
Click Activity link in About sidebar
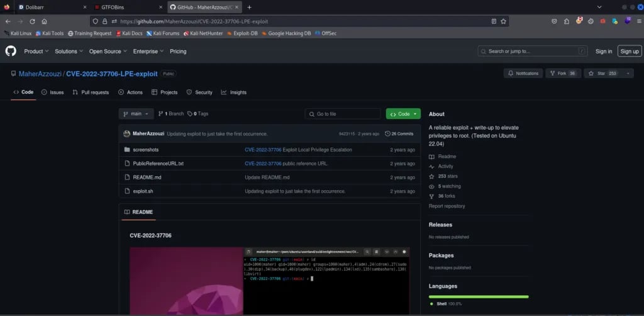click(x=441, y=166)
